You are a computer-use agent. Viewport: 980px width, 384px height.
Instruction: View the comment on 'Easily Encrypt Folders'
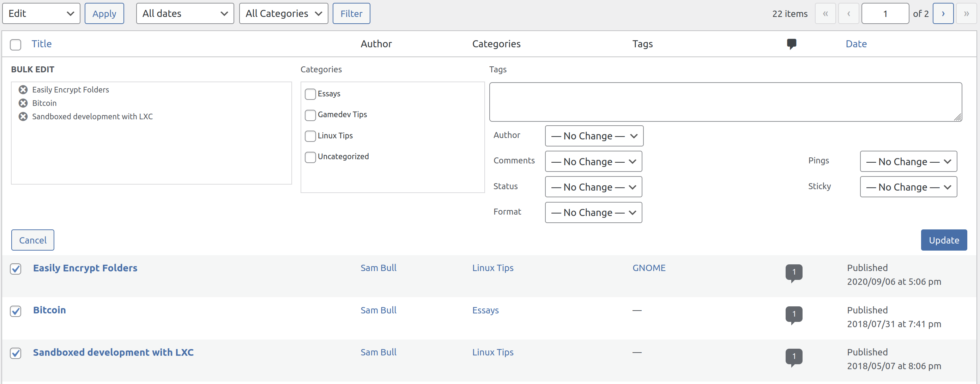(x=795, y=272)
